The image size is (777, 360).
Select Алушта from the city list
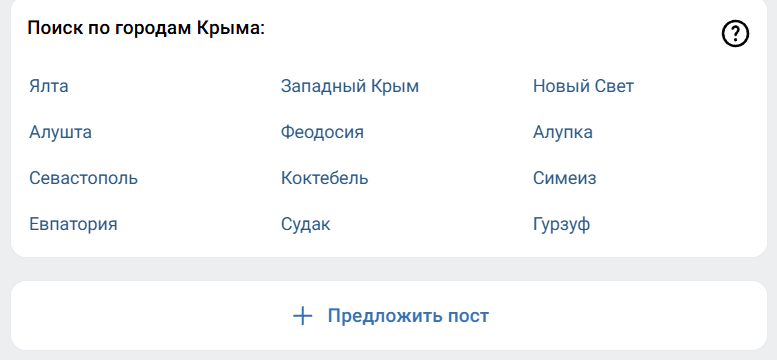pyautogui.click(x=60, y=132)
